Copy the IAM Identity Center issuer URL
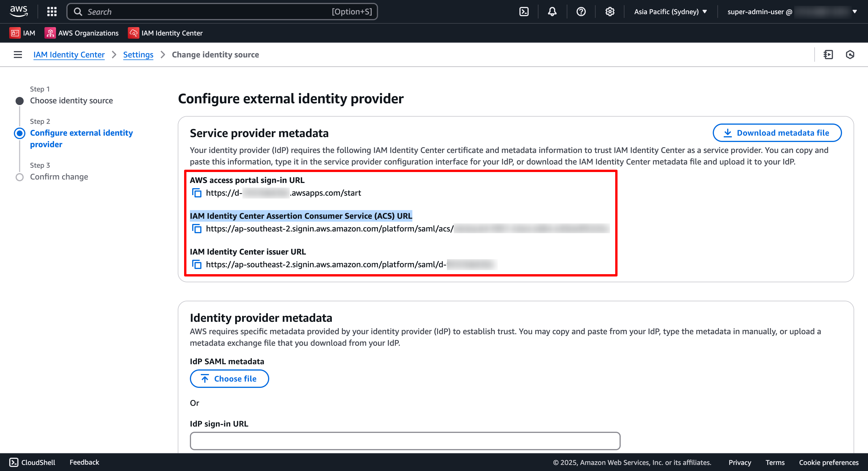The image size is (868, 471). [197, 264]
